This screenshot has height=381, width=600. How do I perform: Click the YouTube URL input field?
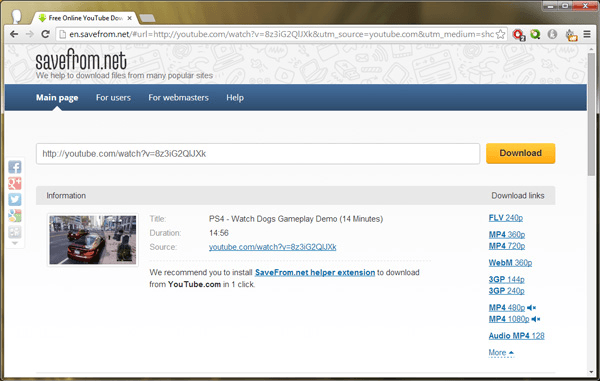coord(258,154)
